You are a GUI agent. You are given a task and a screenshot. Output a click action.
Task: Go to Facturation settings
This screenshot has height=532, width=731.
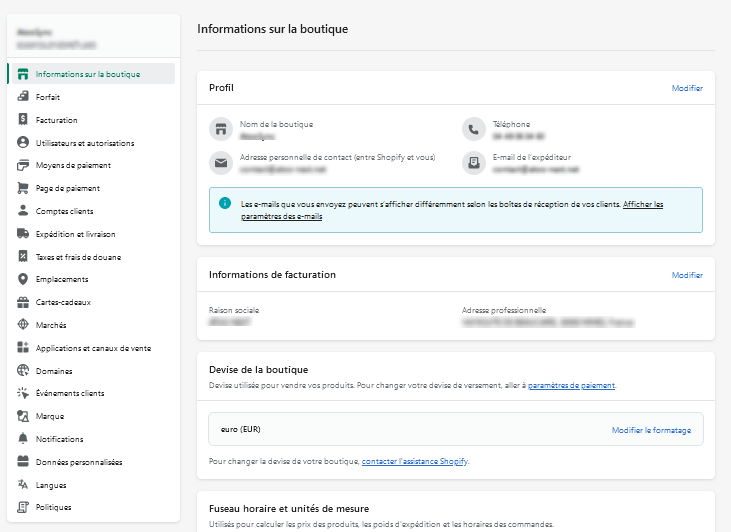pyautogui.click(x=91, y=120)
